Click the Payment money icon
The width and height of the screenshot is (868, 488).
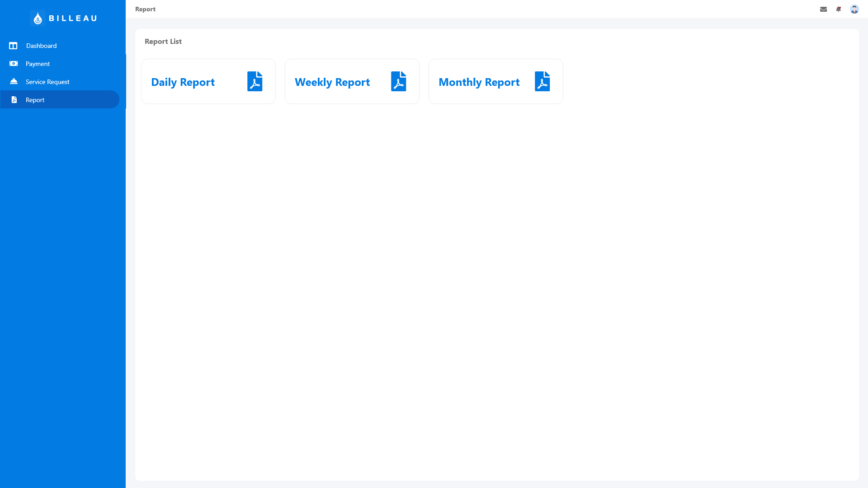pyautogui.click(x=14, y=64)
